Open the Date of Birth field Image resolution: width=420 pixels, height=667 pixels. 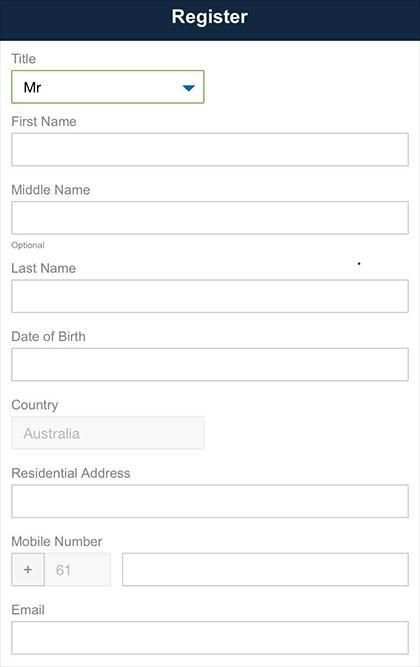210,365
